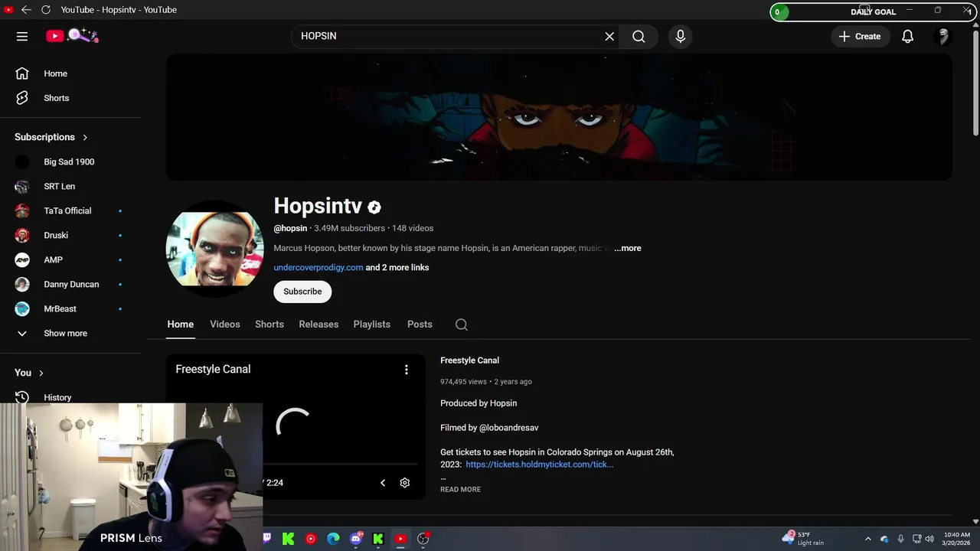The image size is (980, 551).
Task: Go back with the app back arrow
Action: [x=26, y=9]
